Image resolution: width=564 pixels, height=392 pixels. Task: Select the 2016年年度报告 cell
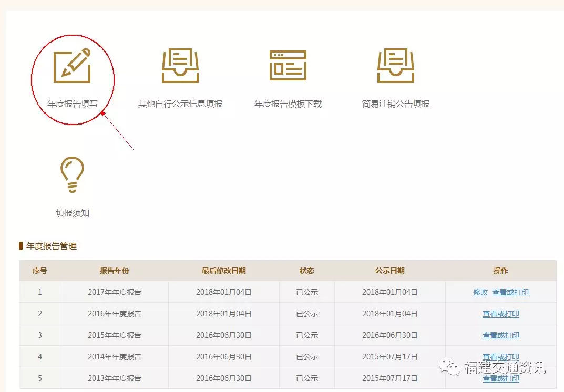click(x=115, y=314)
